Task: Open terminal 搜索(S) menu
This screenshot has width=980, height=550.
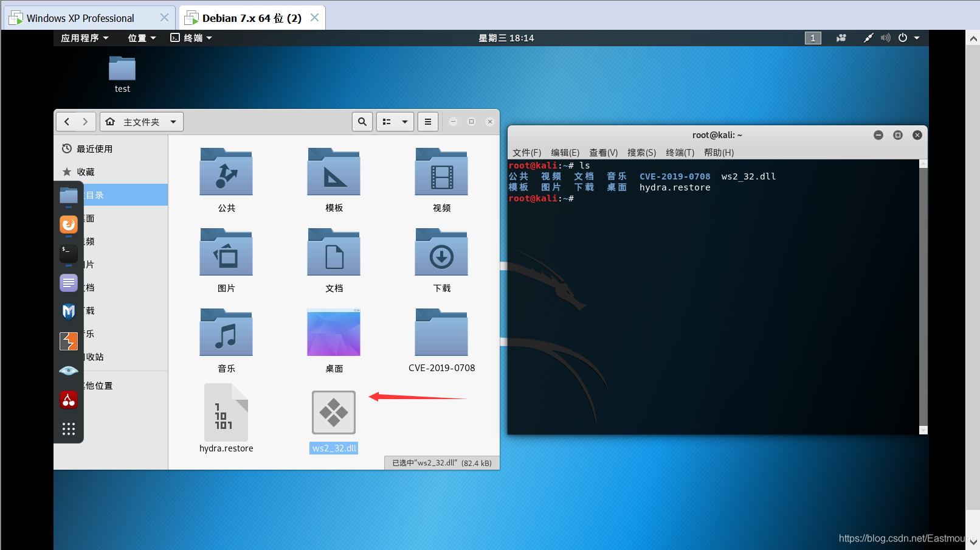Action: click(641, 153)
